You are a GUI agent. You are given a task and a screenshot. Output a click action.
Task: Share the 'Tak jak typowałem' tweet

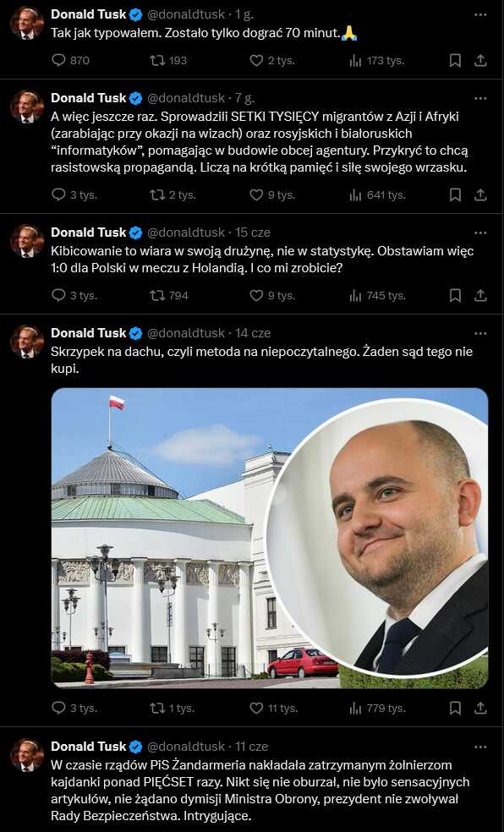click(480, 61)
